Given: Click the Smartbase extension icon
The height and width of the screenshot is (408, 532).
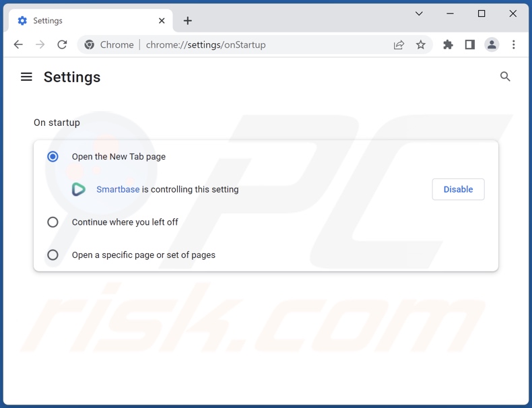Looking at the screenshot, I should [x=79, y=189].
